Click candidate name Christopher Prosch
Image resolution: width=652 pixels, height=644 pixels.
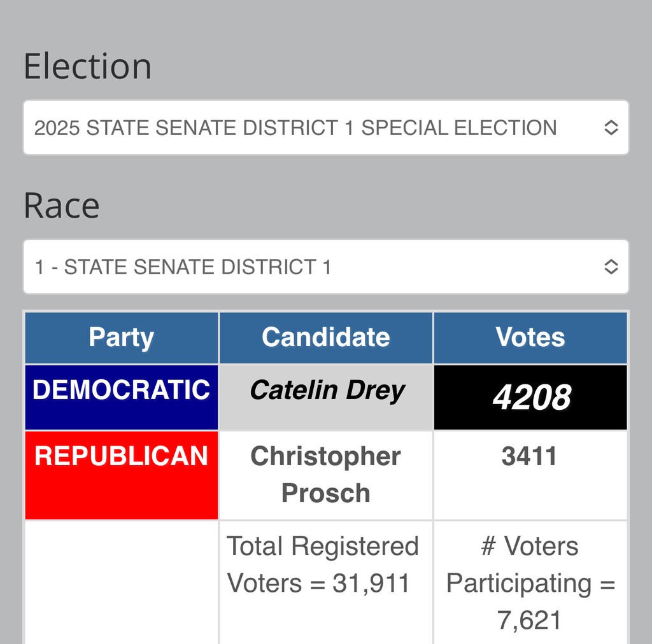click(325, 475)
